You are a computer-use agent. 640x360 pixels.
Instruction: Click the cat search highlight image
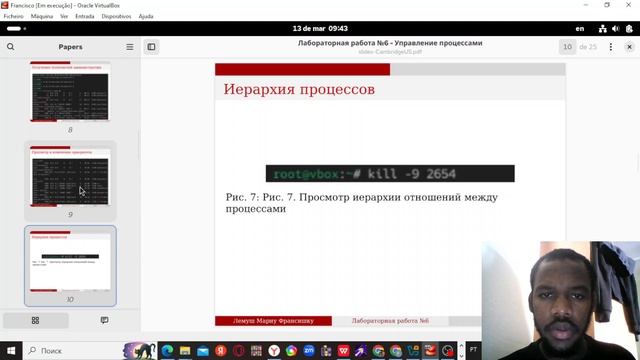point(139,351)
